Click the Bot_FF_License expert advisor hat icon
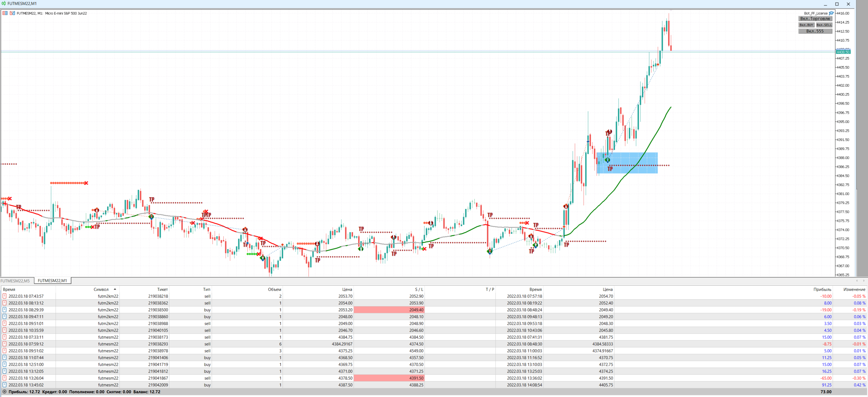Image resolution: width=868 pixels, height=397 pixels. [x=832, y=13]
